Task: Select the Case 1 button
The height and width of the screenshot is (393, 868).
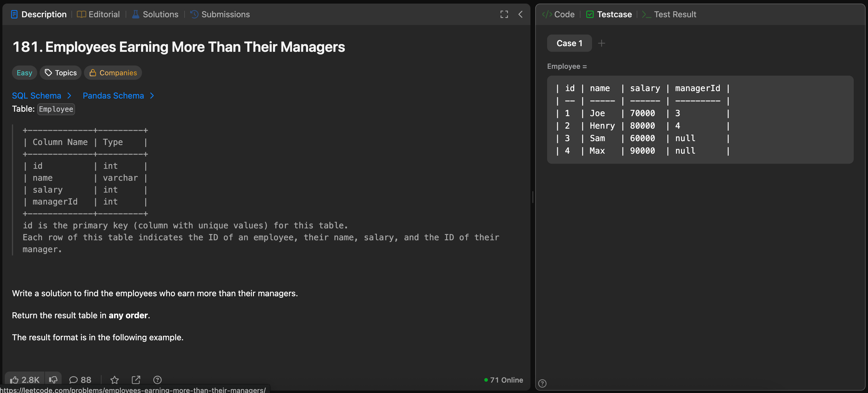Action: pyautogui.click(x=569, y=43)
